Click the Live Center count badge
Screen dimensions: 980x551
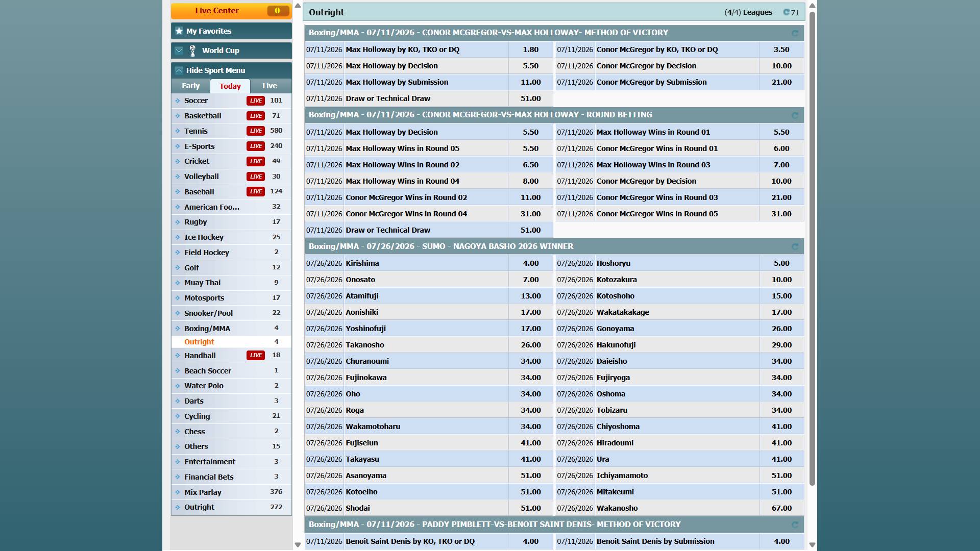278,11
